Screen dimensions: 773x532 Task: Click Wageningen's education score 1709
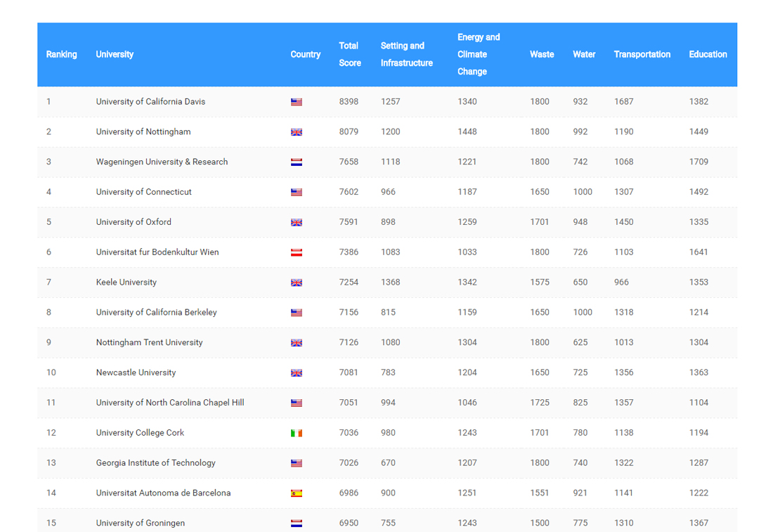[699, 162]
